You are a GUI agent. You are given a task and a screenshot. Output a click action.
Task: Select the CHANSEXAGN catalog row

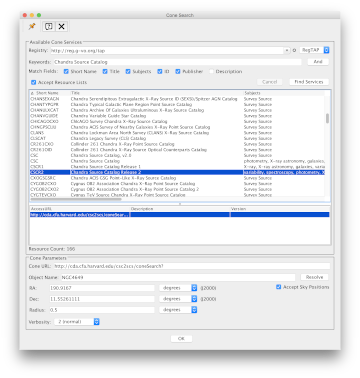click(177, 99)
